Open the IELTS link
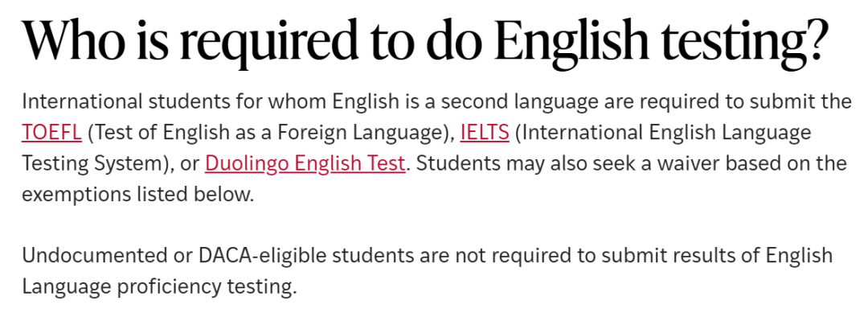 click(485, 133)
